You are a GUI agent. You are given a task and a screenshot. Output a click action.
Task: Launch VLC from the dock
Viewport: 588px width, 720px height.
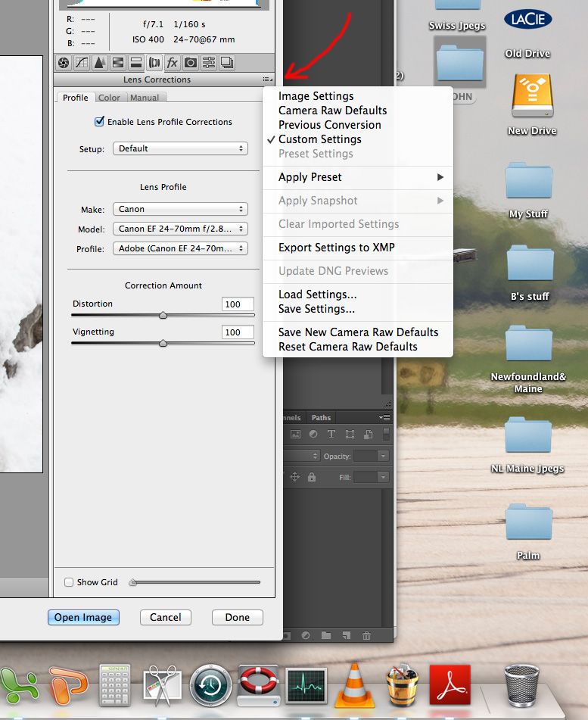(354, 684)
